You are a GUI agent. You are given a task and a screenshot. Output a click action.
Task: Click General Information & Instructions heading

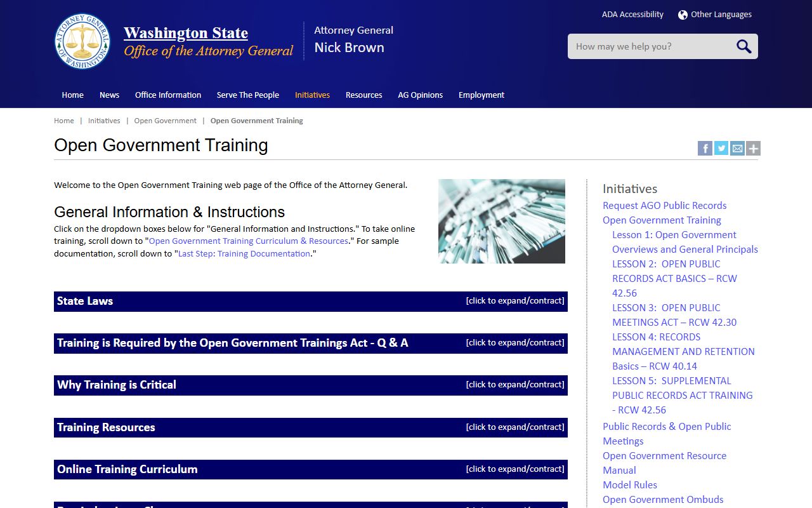(169, 212)
